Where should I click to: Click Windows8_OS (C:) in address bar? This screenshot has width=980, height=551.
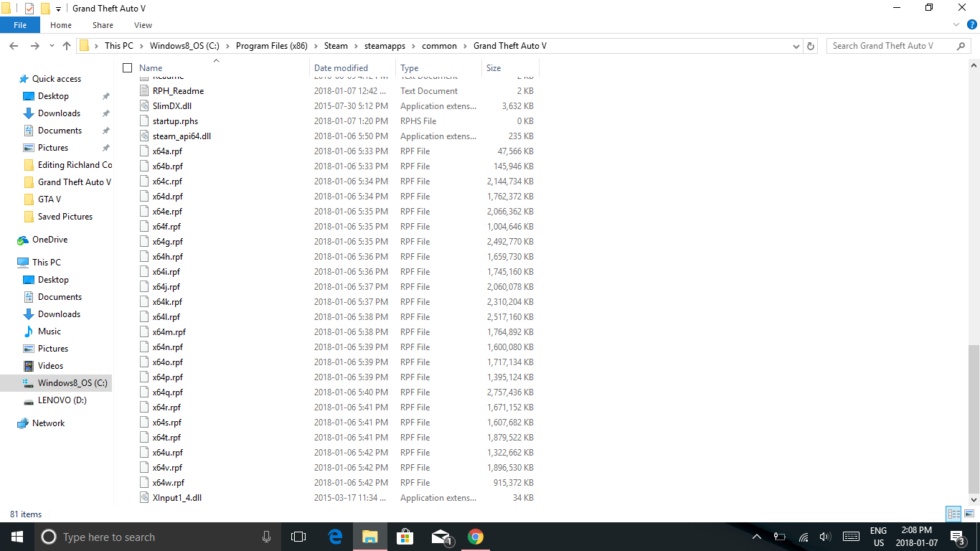pos(184,46)
